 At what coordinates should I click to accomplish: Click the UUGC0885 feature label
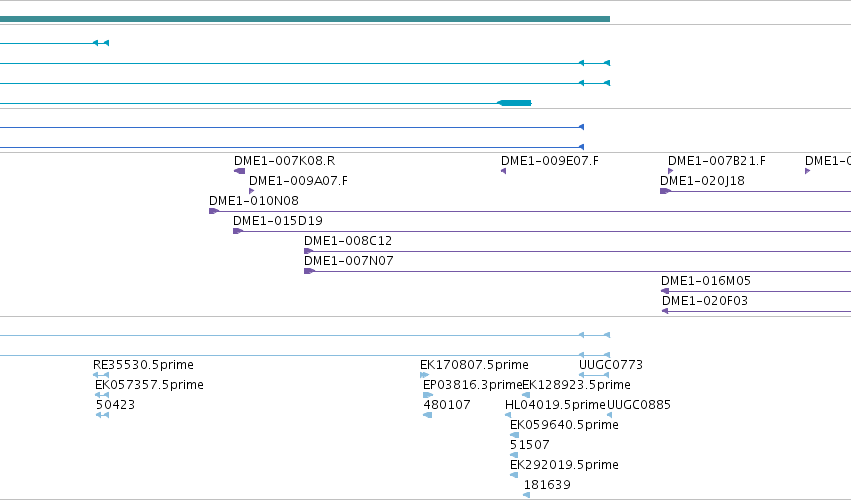click(639, 405)
